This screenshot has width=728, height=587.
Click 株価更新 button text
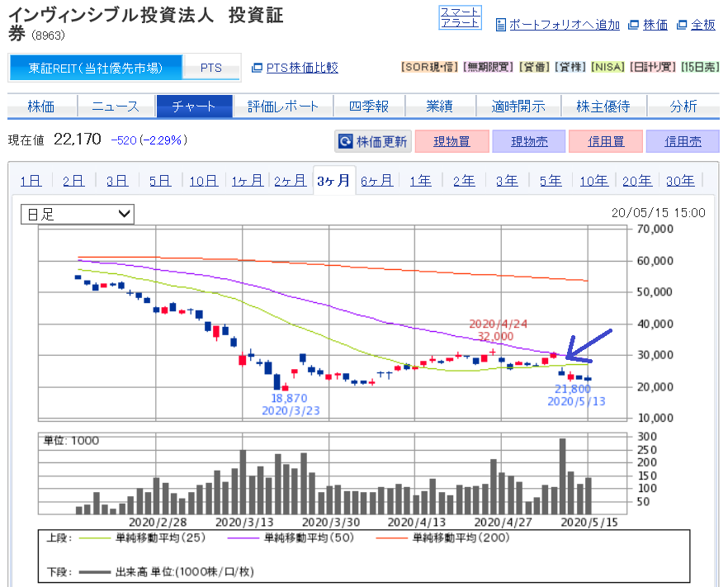tap(381, 141)
